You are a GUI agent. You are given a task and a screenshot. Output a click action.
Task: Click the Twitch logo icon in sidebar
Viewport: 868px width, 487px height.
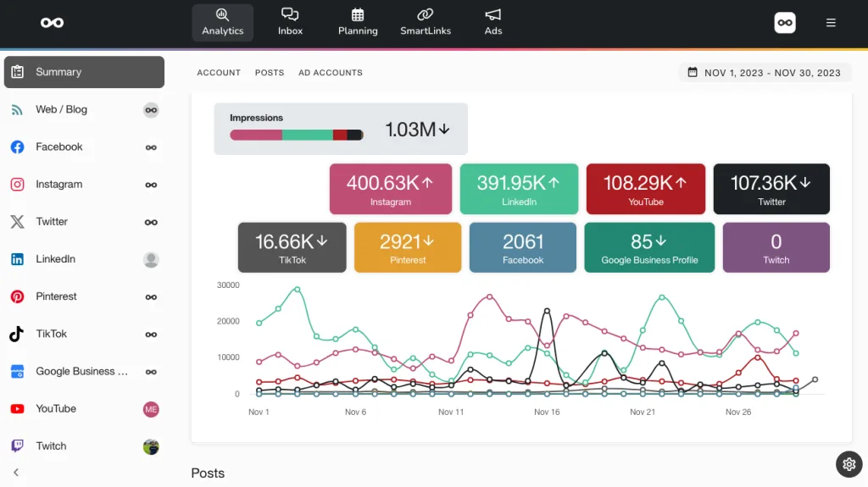tap(17, 446)
